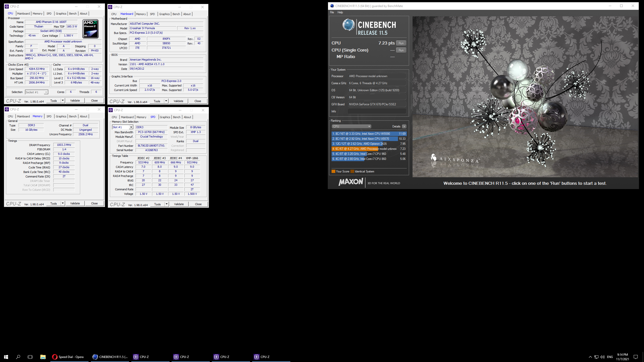Click the orange Your Score legend swatch
Screen dimensions: 644x362
click(x=333, y=171)
